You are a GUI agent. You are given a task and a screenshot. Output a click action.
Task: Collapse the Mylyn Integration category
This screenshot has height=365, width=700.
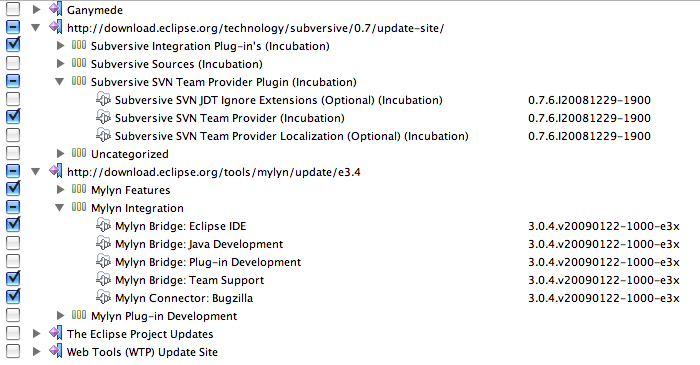pyautogui.click(x=59, y=207)
